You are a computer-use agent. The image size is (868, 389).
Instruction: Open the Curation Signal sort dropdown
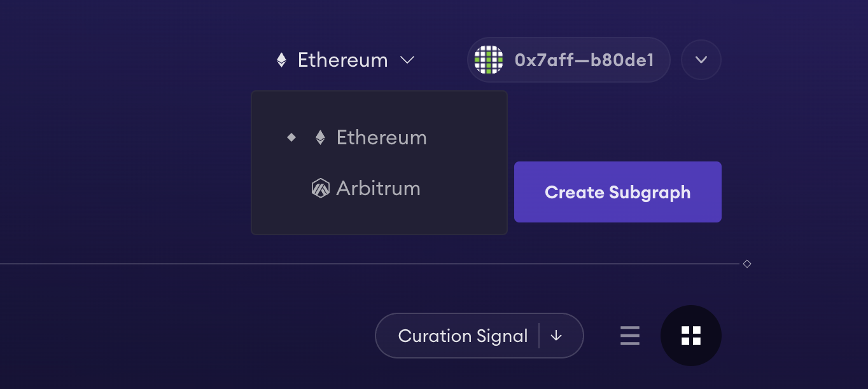[463, 336]
